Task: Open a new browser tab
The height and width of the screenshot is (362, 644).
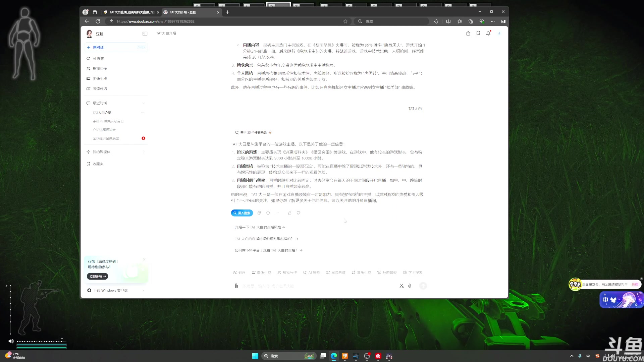Action: pos(227,12)
